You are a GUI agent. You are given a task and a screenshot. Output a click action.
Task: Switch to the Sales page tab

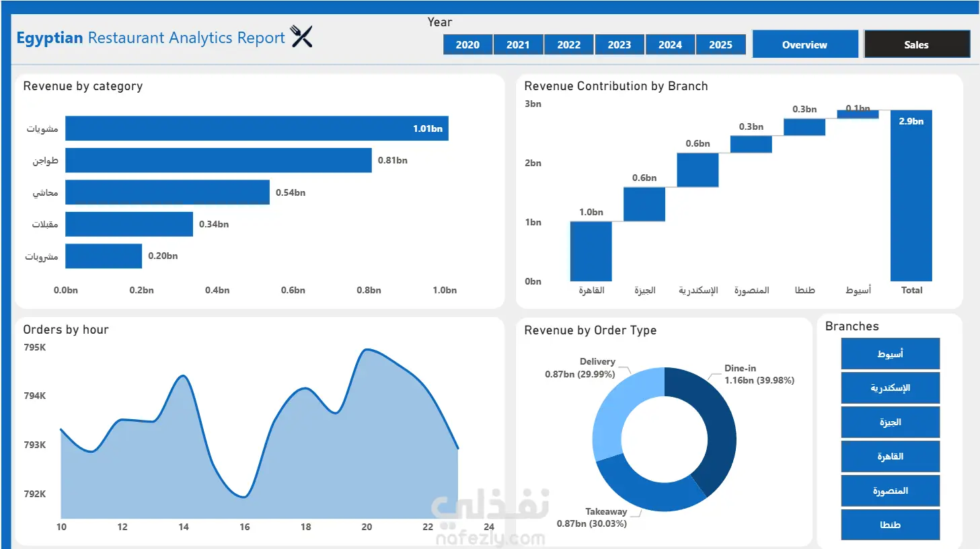[916, 44]
